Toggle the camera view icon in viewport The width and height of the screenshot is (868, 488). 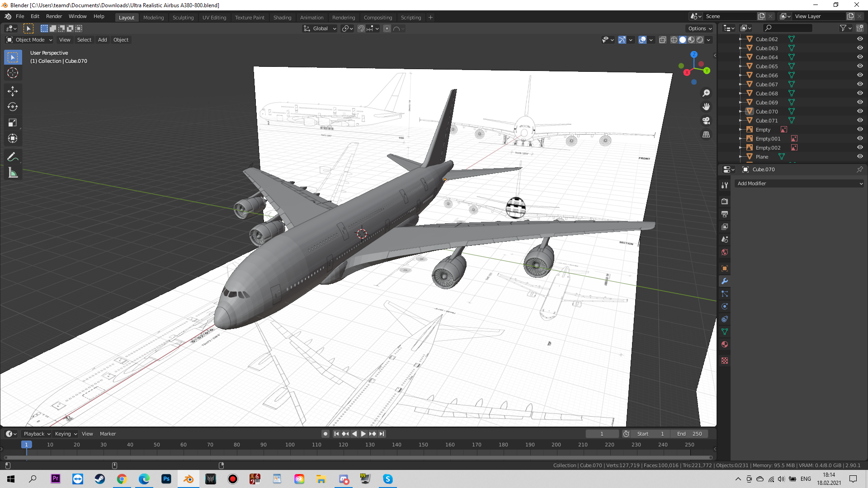point(706,121)
